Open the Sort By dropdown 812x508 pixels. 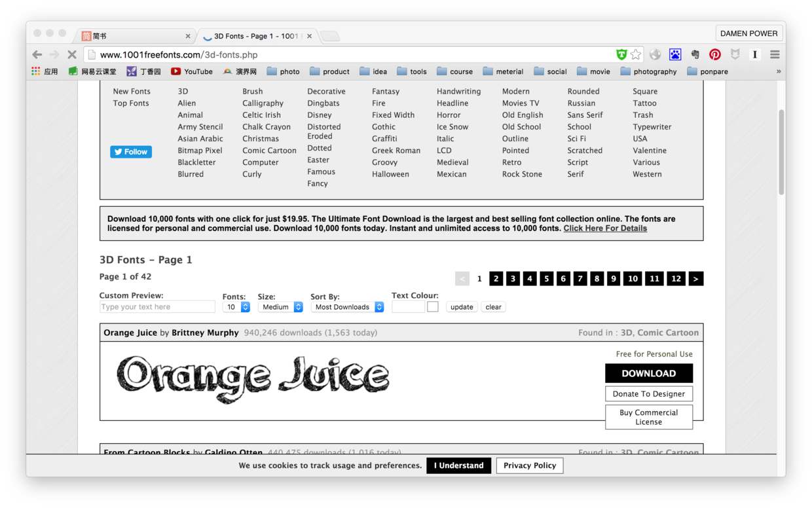tap(347, 307)
